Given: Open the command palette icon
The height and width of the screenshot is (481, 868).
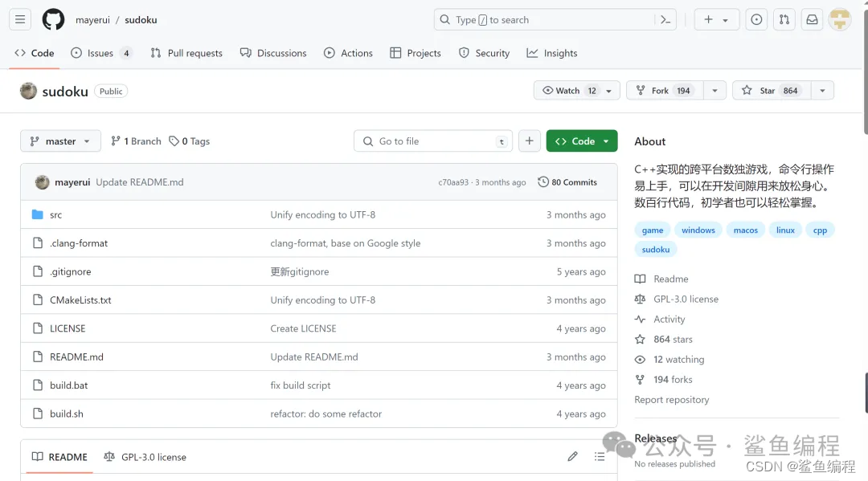Looking at the screenshot, I should pos(665,20).
